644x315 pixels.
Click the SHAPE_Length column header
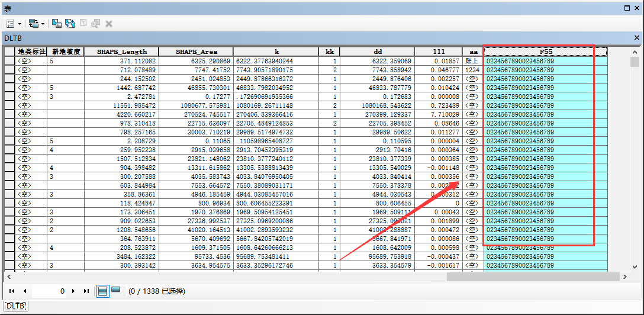(x=121, y=52)
